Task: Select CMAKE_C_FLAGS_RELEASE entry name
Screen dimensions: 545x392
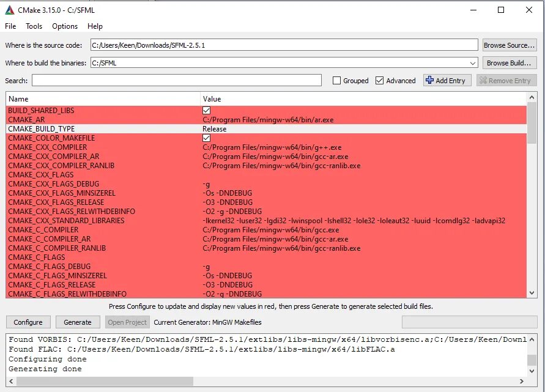Action: 52,285
